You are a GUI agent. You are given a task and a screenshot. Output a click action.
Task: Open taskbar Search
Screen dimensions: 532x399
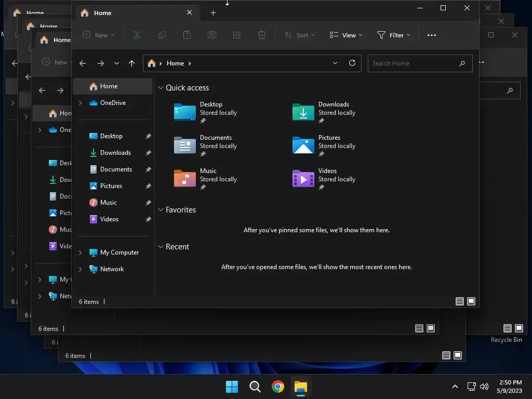(x=255, y=387)
